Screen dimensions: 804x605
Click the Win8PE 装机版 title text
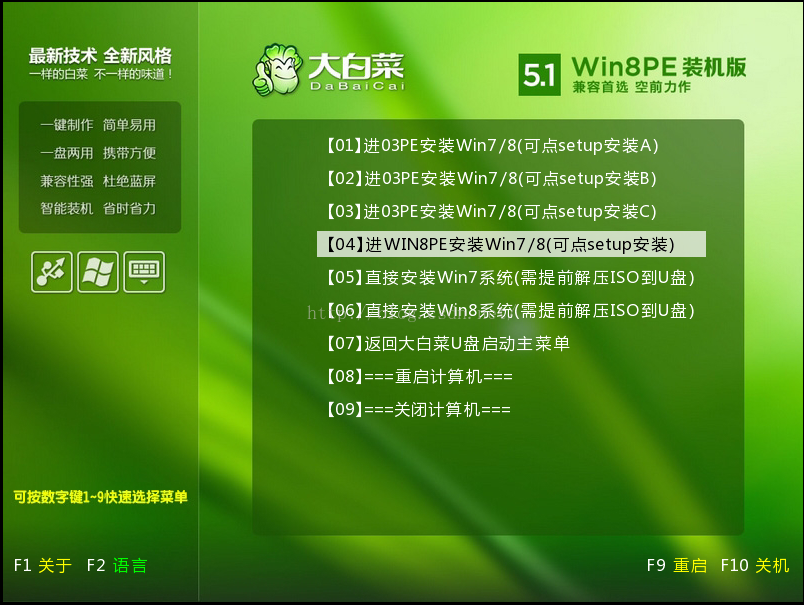(659, 67)
